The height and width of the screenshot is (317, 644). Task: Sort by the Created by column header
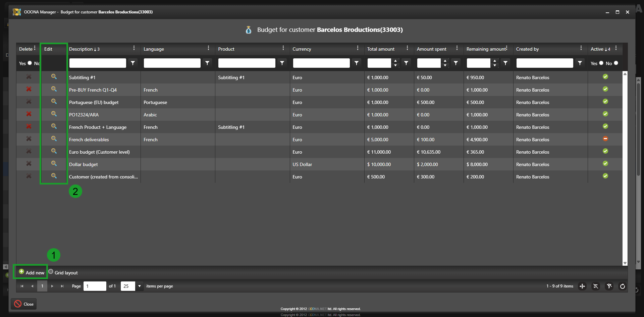click(x=527, y=49)
